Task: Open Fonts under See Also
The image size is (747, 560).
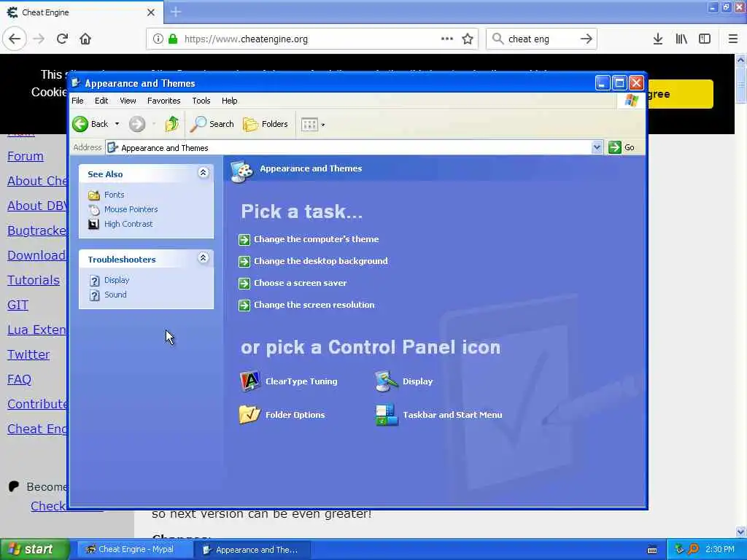Action: tap(115, 194)
